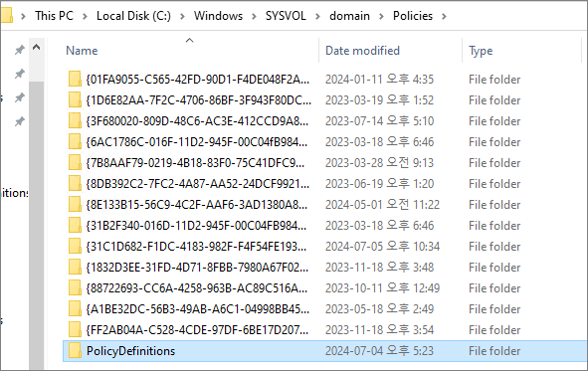
Task: Select the PolicyDefinitions folder name
Action: (x=130, y=351)
